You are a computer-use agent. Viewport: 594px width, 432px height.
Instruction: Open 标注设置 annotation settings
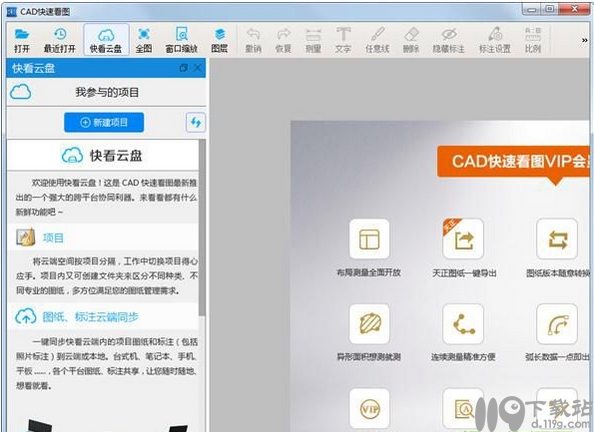tap(495, 40)
